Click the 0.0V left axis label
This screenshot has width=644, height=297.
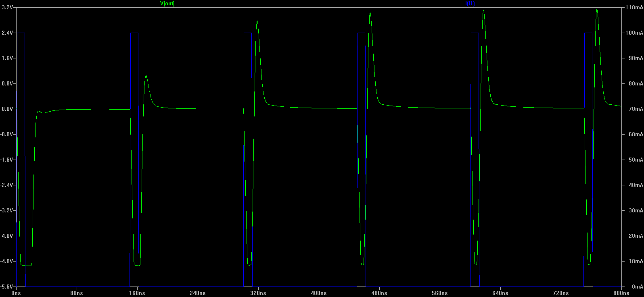7,109
